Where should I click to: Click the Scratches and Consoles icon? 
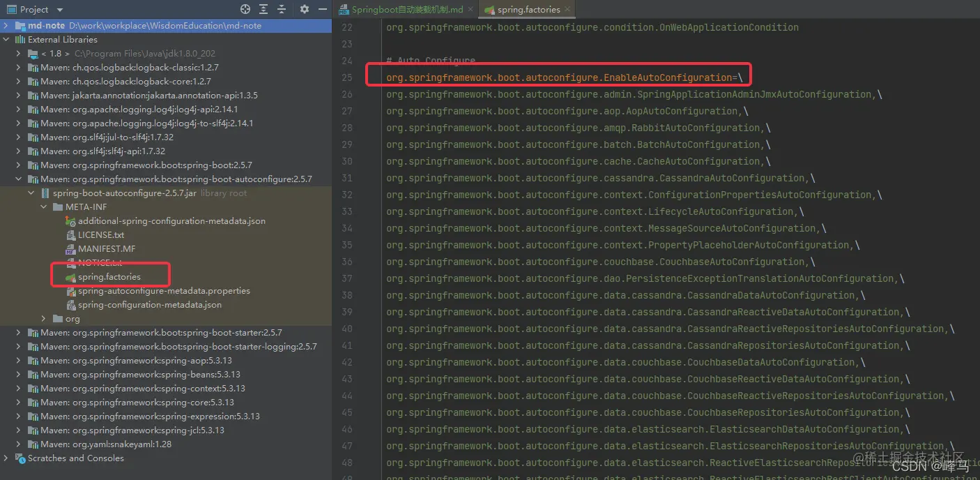(20, 458)
